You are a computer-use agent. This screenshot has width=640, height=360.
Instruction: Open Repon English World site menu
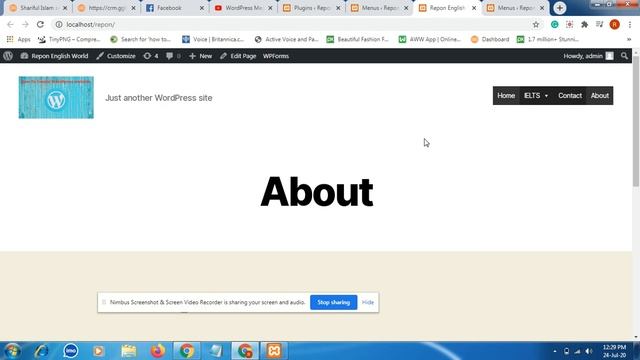pyautogui.click(x=54, y=56)
